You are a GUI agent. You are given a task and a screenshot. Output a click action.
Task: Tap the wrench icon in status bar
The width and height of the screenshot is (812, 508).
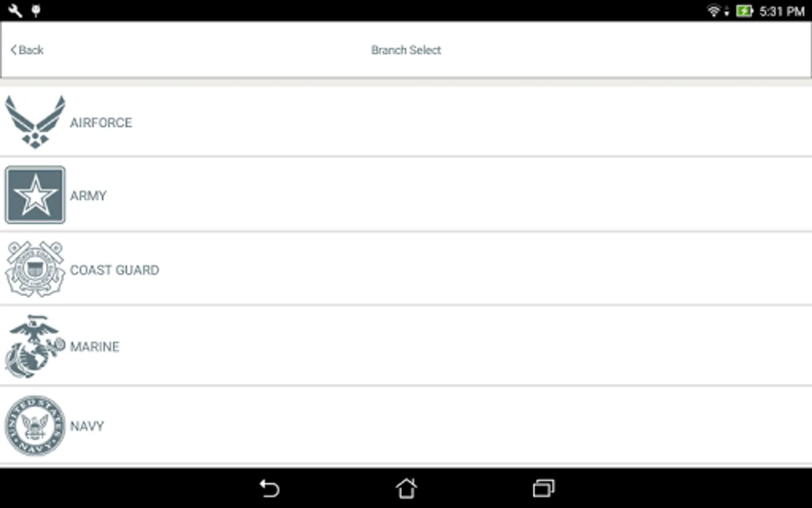coord(15,10)
